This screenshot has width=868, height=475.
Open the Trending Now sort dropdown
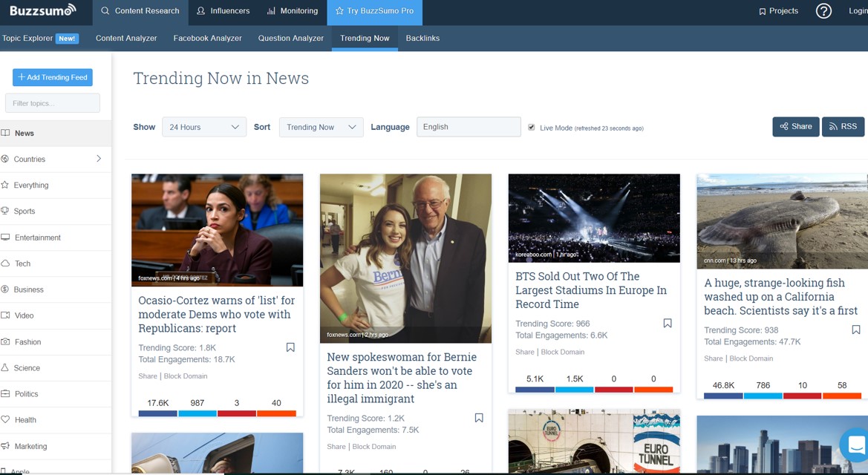321,127
